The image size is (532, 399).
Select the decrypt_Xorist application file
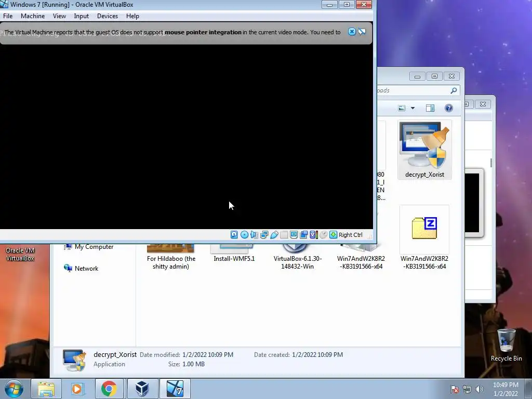[424, 150]
